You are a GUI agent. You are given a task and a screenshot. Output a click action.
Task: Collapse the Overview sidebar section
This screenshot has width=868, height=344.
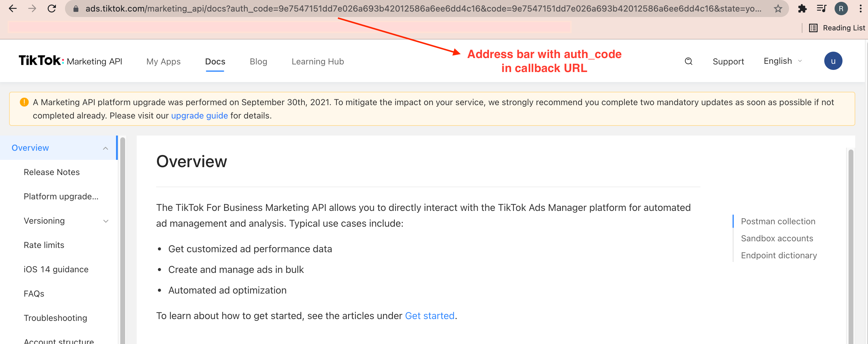[x=105, y=148]
